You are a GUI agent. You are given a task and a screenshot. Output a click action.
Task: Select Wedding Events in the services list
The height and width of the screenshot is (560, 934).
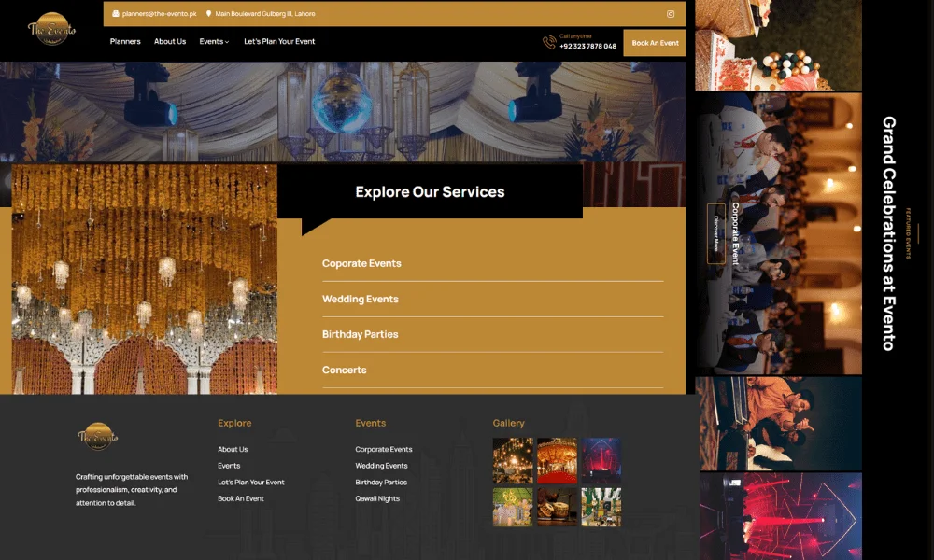point(361,300)
